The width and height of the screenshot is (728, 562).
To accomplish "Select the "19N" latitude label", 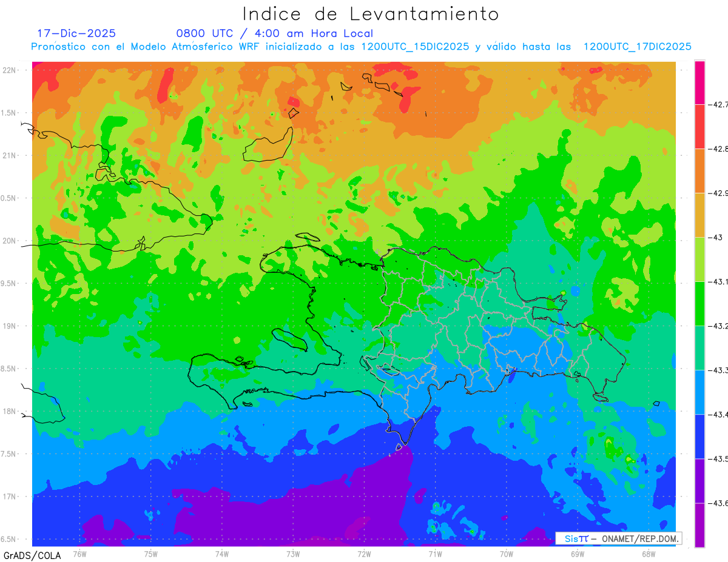I will point(10,326).
